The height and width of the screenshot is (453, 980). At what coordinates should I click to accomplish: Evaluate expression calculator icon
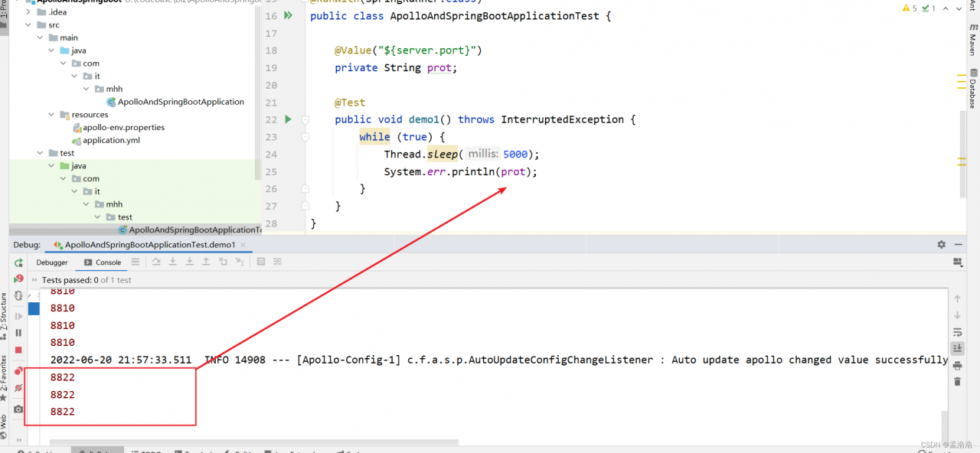point(261,262)
